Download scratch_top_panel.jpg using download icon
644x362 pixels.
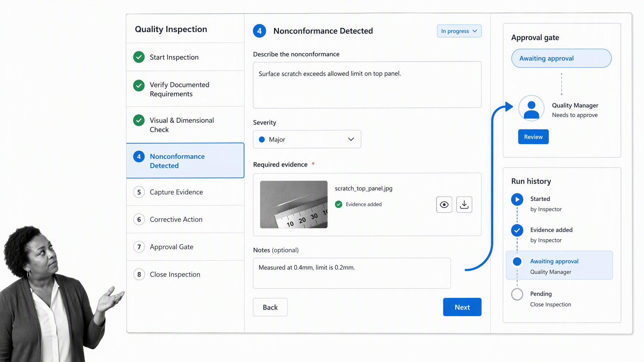click(x=464, y=205)
